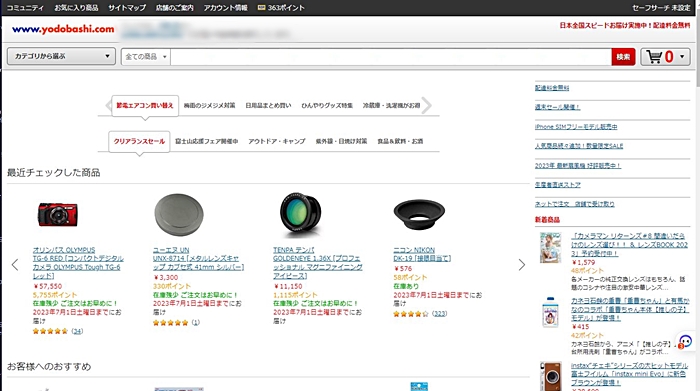The height and width of the screenshot is (391, 700).
Task: Show previous feature tabs with left chevron
Action: (108, 106)
